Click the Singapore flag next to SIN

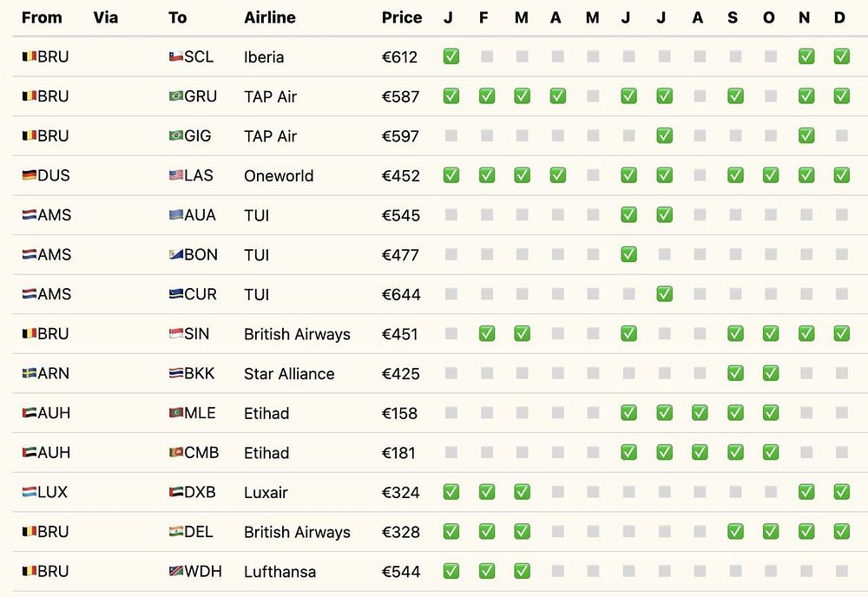(x=175, y=334)
